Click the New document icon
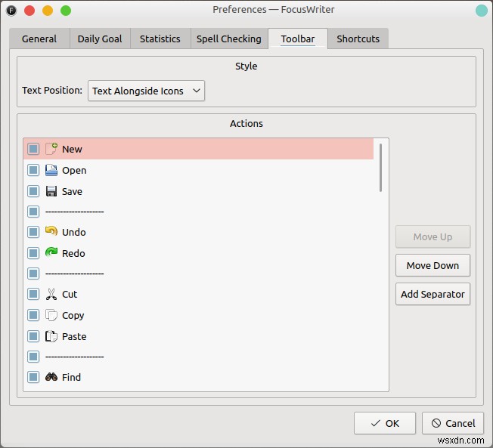The image size is (493, 448). tap(51, 149)
